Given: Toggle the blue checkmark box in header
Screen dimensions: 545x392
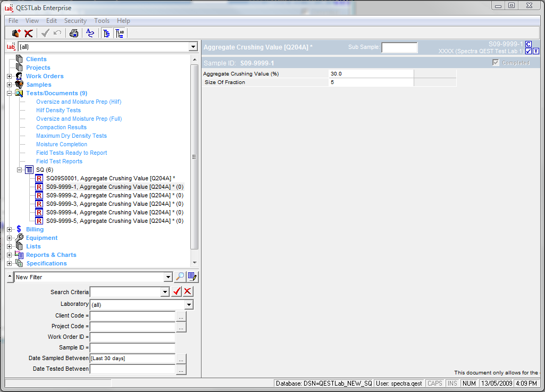Looking at the screenshot, I should (x=529, y=52).
